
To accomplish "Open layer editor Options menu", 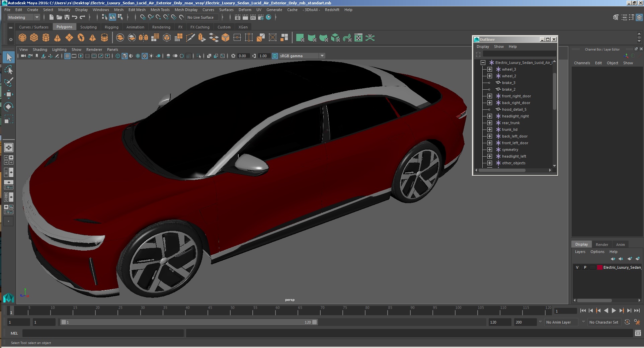I will coord(597,252).
